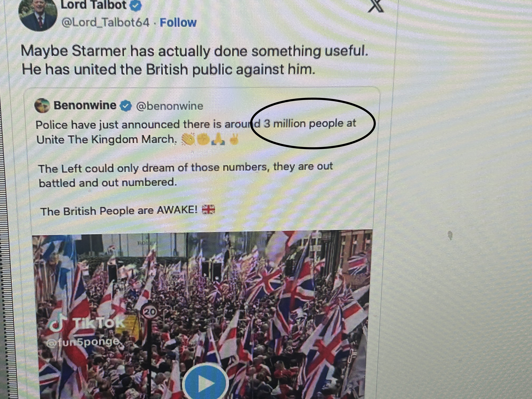
Task: Click the 'The Left could only dream' text
Action: click(x=185, y=167)
